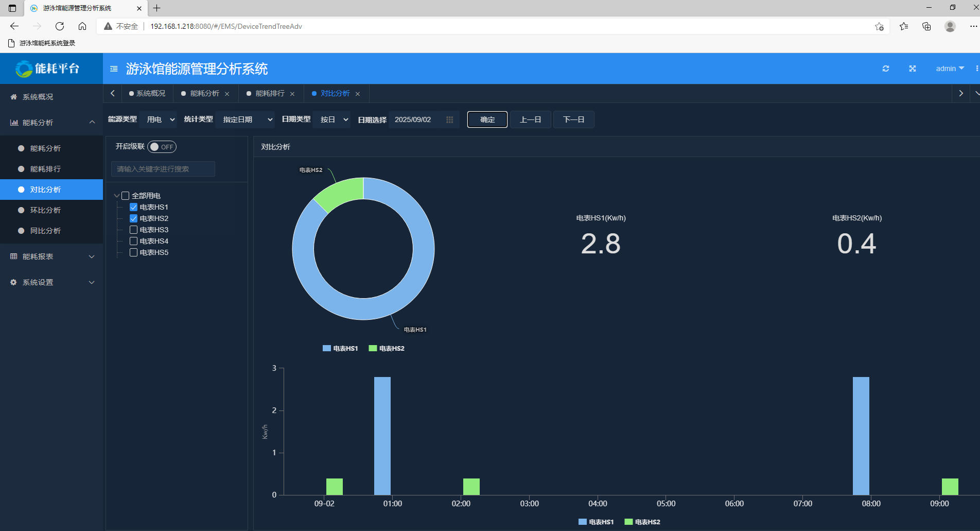Click the sidebar collapse hamburger icon

click(114, 68)
